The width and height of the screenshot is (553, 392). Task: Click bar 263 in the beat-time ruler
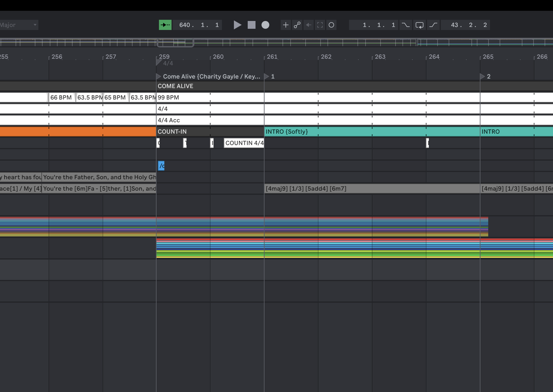pyautogui.click(x=380, y=57)
